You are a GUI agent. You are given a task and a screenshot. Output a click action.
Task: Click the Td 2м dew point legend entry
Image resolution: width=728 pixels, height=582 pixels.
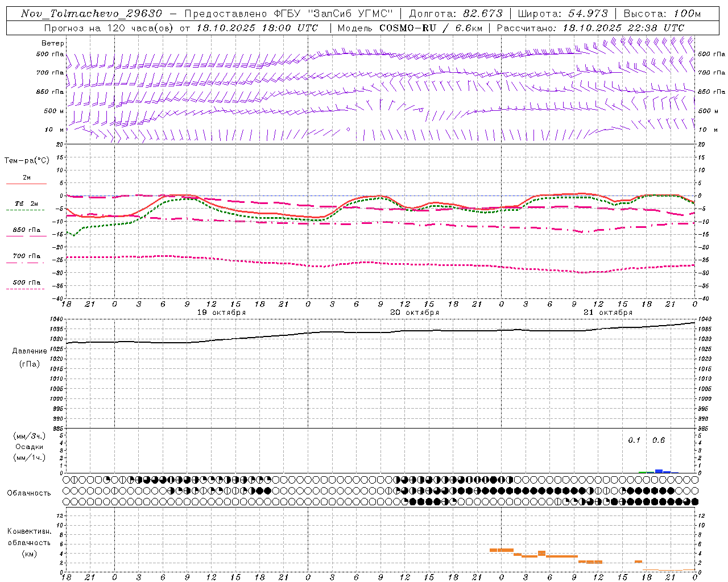tap(26, 206)
